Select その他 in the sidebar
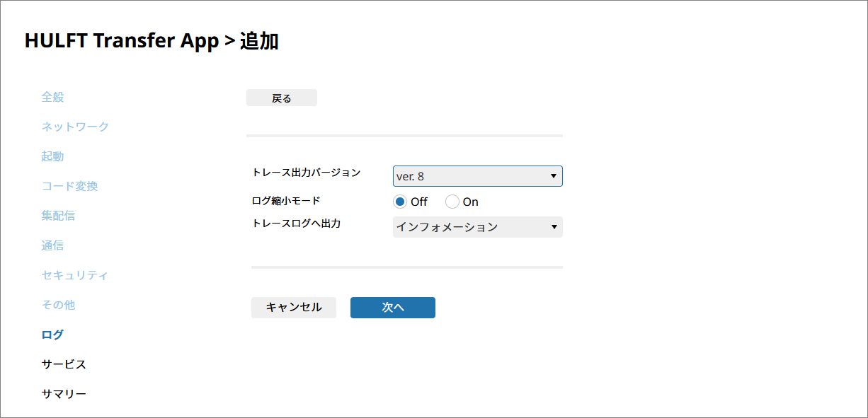The image size is (868, 418). pos(58,305)
